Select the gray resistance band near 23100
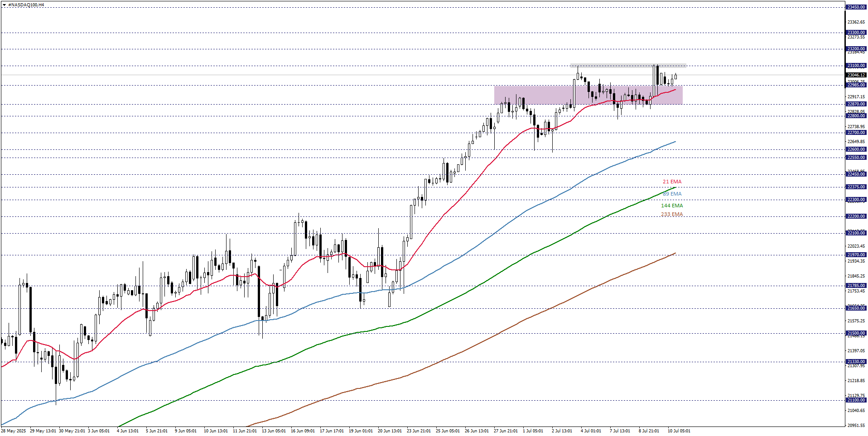This screenshot has height=436, width=868. pos(628,66)
